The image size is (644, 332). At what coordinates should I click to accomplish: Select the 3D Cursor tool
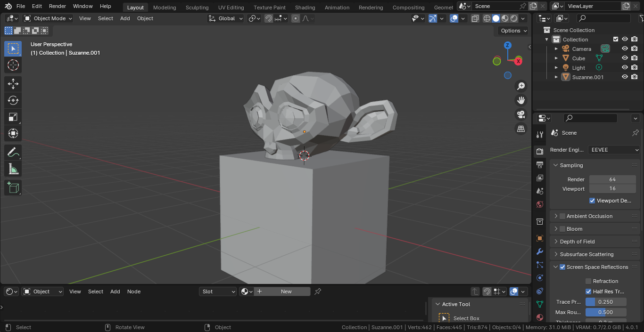tap(13, 65)
